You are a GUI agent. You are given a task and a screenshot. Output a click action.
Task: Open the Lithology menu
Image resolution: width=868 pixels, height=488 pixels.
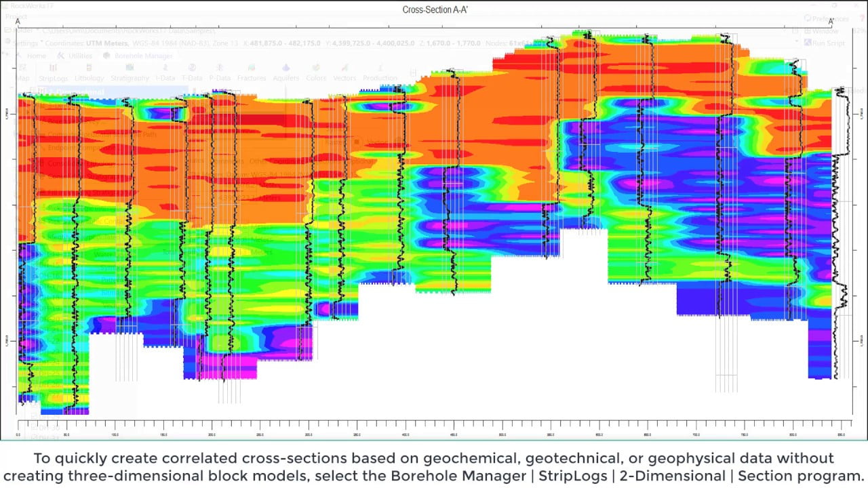point(90,73)
